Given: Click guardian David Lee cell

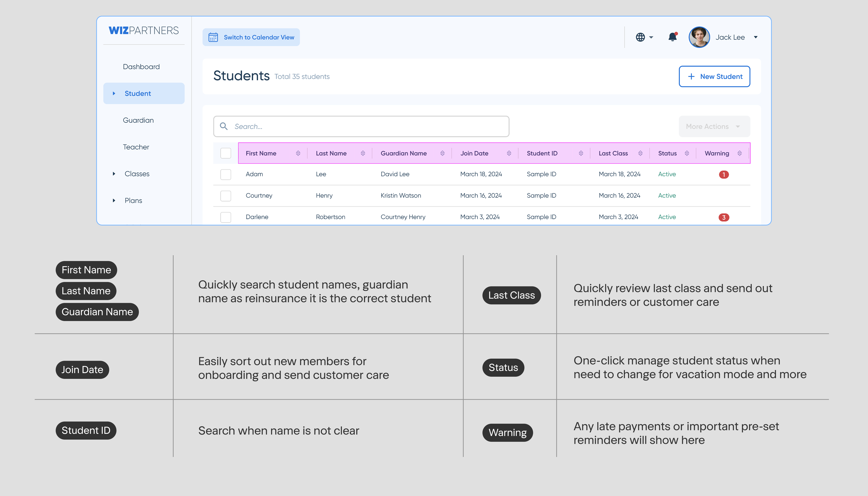Looking at the screenshot, I should (x=395, y=174).
